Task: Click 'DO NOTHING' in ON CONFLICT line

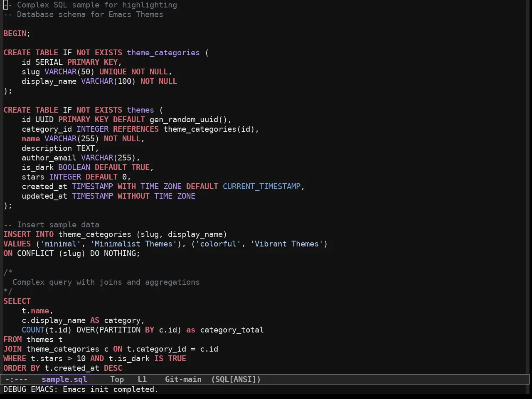Action: pyautogui.click(x=113, y=254)
